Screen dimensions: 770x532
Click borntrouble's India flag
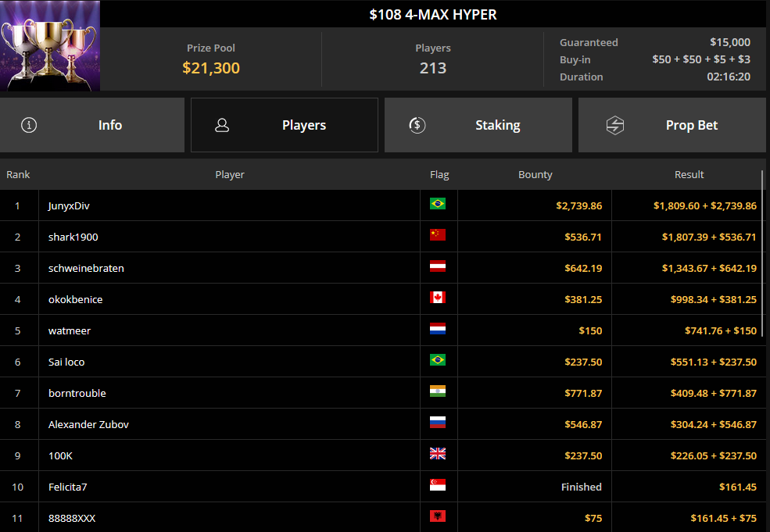pos(438,391)
